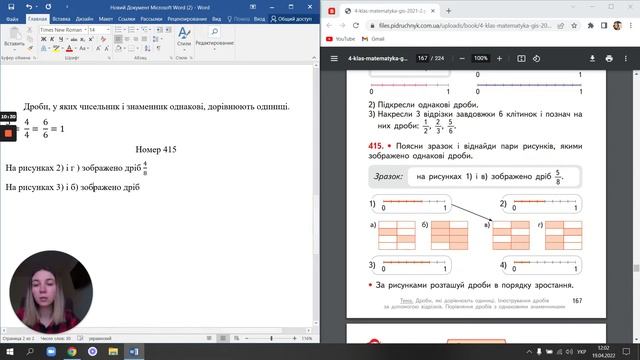This screenshot has height=360, width=640.
Task: Save the Word document with the floppy icon
Action: (x=11, y=7)
